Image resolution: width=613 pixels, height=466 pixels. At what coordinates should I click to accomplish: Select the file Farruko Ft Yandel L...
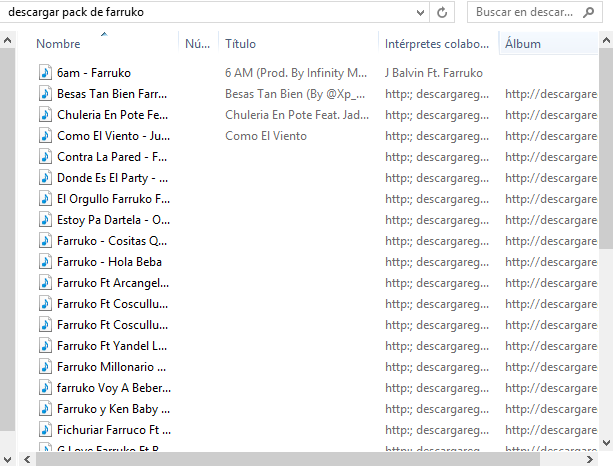[112, 346]
